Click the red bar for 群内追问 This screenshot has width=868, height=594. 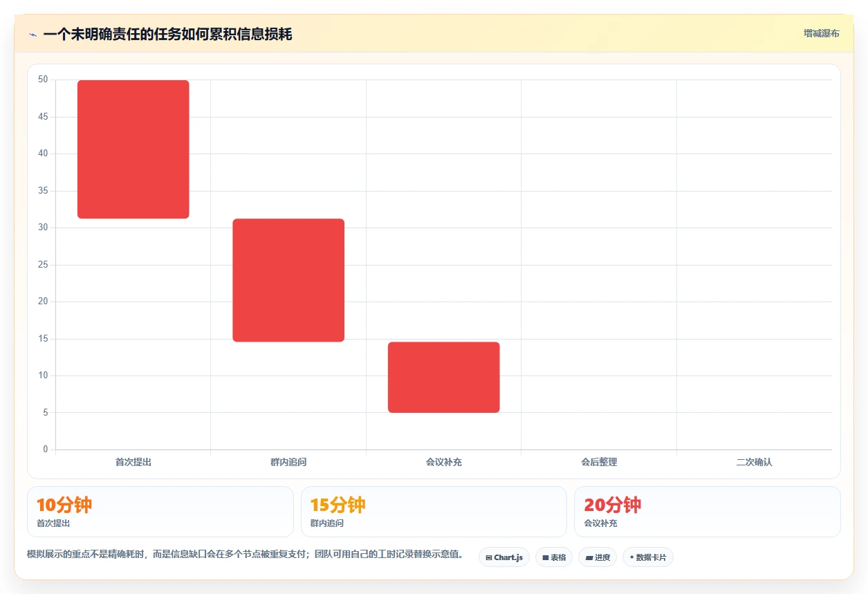(288, 280)
